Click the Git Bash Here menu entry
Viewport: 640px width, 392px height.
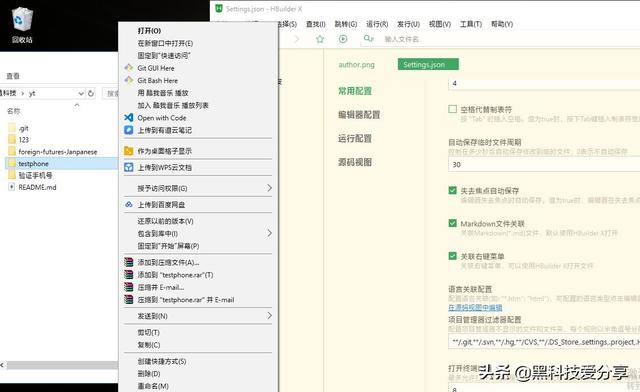coord(158,80)
